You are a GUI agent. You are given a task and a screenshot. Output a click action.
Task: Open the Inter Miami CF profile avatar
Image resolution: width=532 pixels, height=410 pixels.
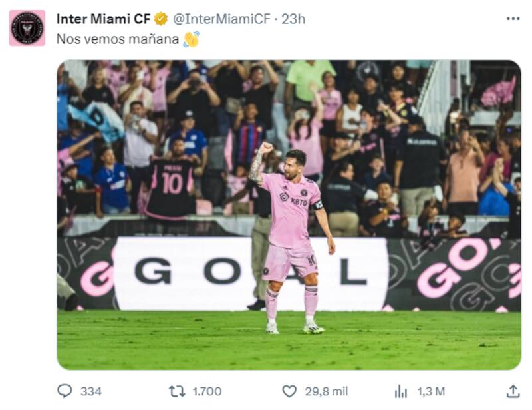point(27,28)
